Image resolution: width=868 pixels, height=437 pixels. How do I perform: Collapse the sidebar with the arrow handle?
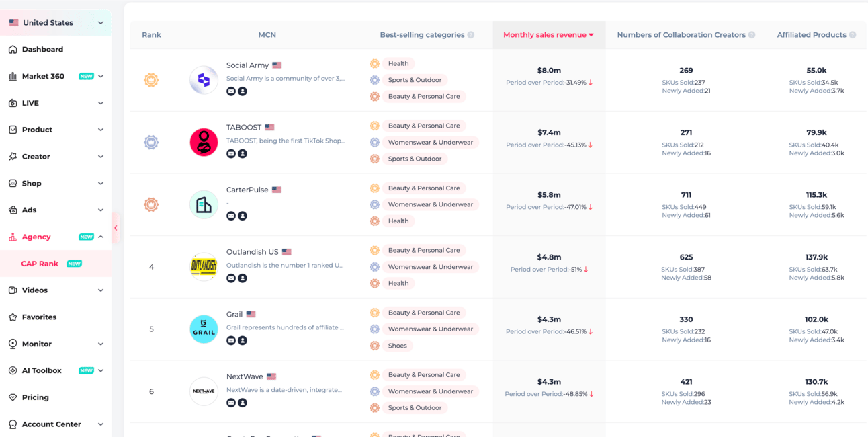tap(116, 228)
